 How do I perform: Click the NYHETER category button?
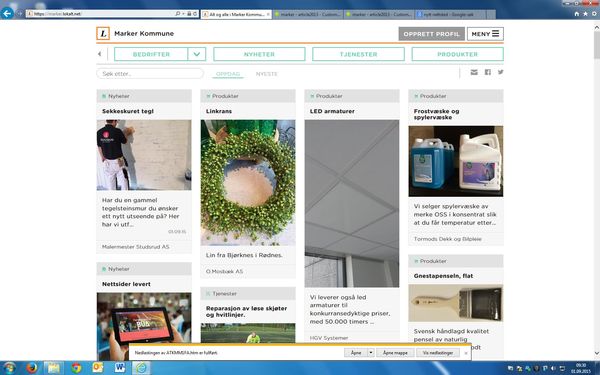click(259, 54)
